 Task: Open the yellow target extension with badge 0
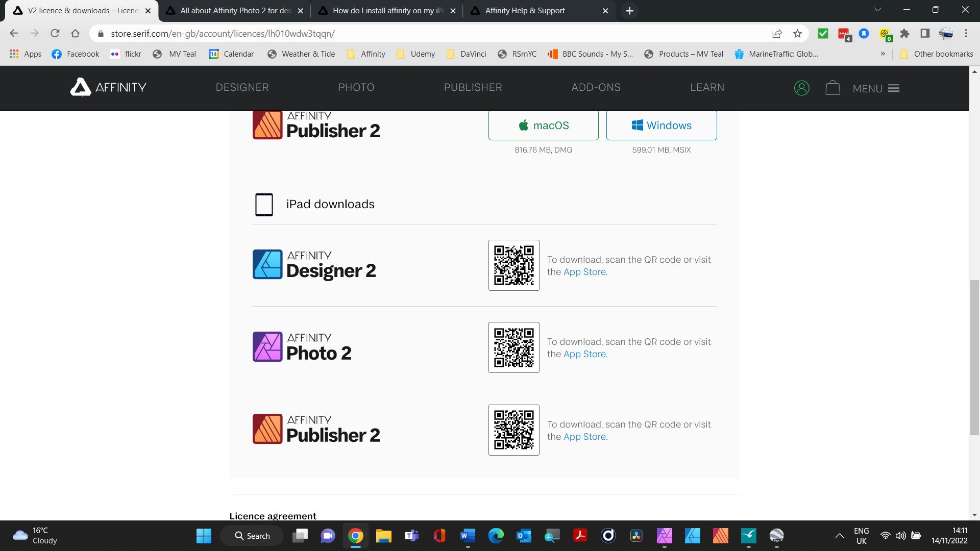point(886,34)
